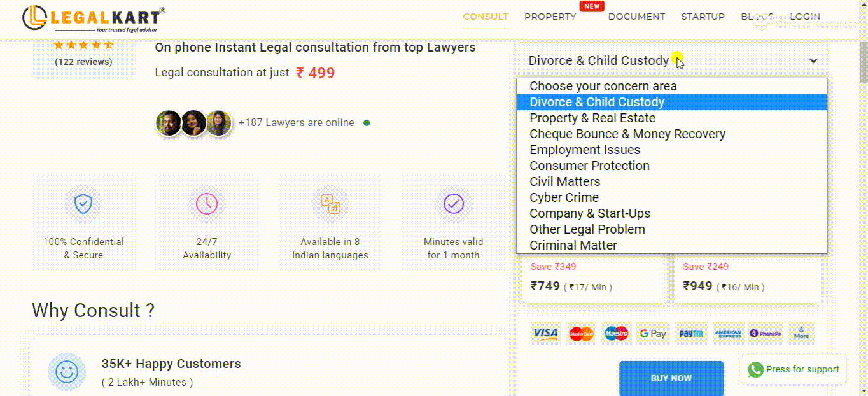
Task: Go to the PROPERTY menu item
Action: pos(550,17)
